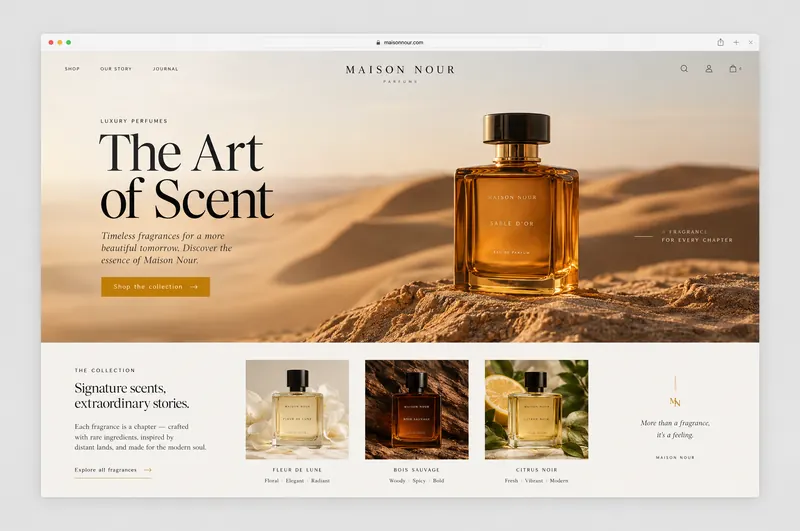The width and height of the screenshot is (800, 531).
Task: Click the PARFUMS subtitle under the logo
Action: coord(401,82)
